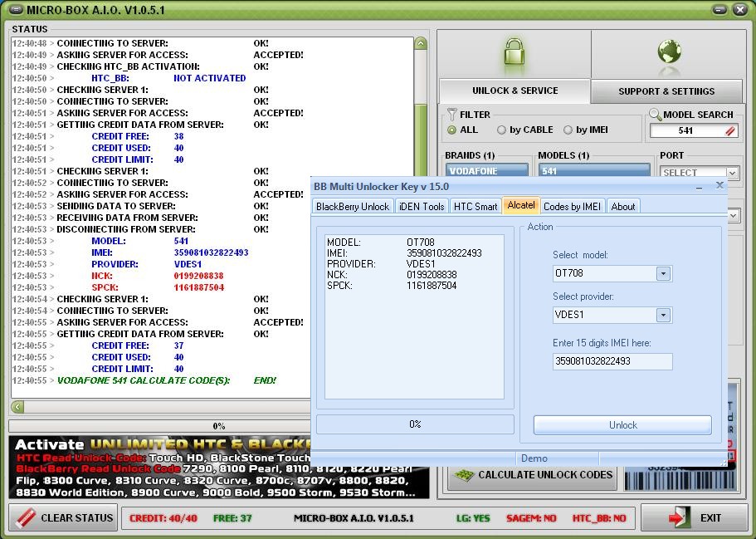Click the "HTC_BB: NOT ACTIVATED" log line
This screenshot has width=756, height=539.
point(168,78)
